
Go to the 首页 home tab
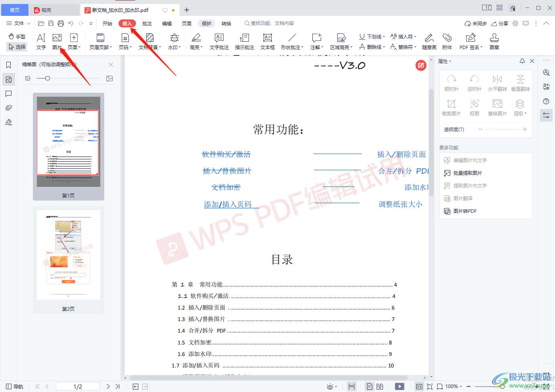click(14, 10)
